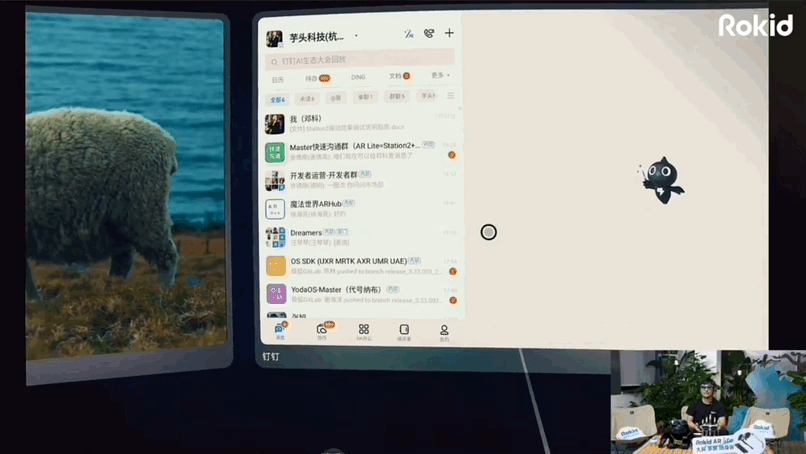Image resolution: width=806 pixels, height=454 pixels.
Task: Select the 单聊 1 filter chip
Action: tap(365, 97)
